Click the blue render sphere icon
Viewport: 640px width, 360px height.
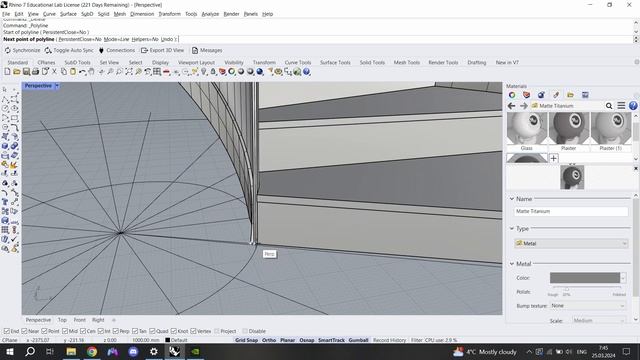pos(260,72)
